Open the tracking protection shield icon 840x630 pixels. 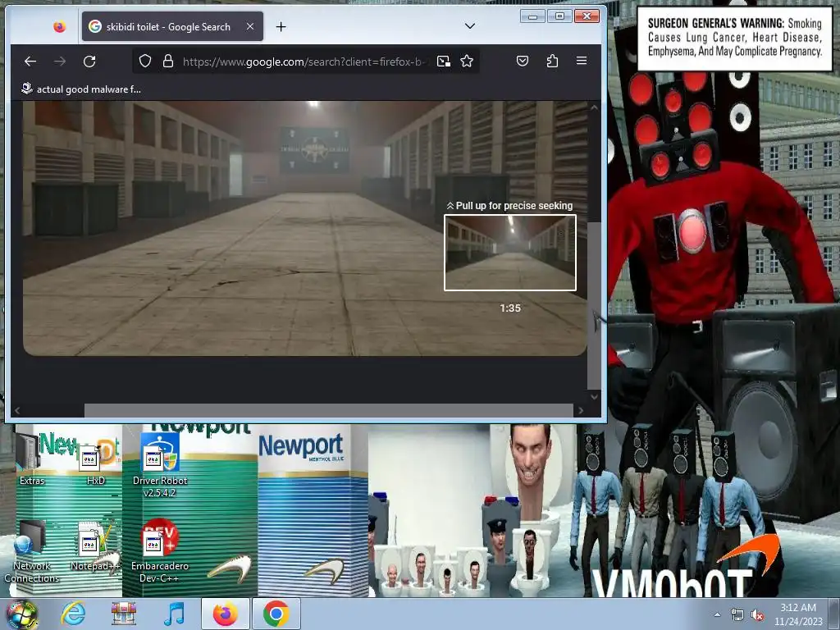tap(145, 61)
